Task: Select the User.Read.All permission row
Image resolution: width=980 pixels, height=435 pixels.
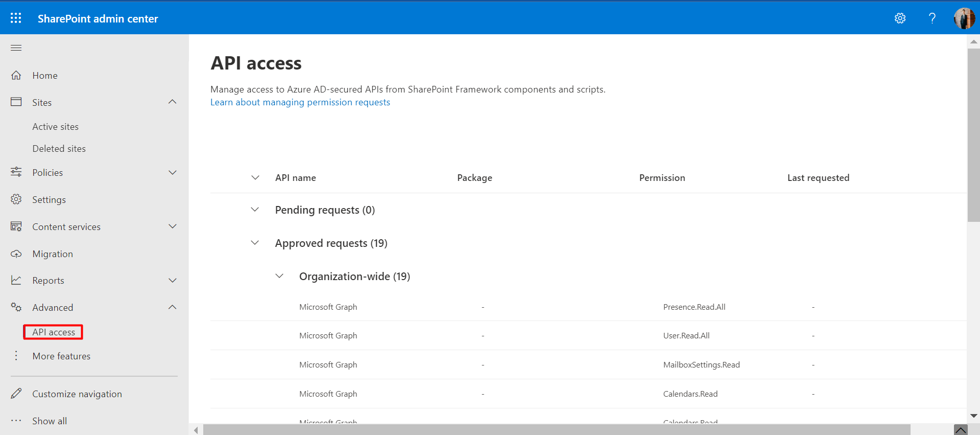Action: [588, 335]
